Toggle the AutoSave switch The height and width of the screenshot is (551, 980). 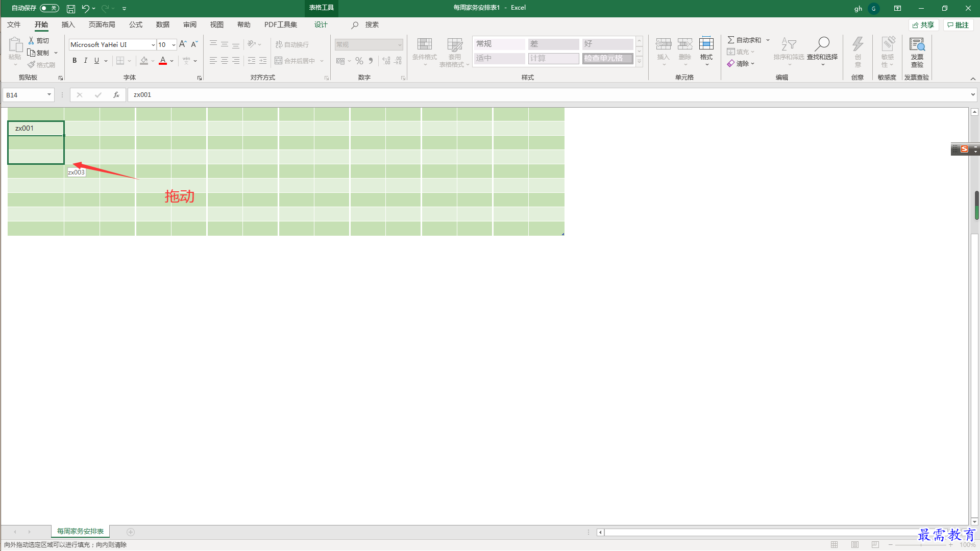[x=50, y=8]
